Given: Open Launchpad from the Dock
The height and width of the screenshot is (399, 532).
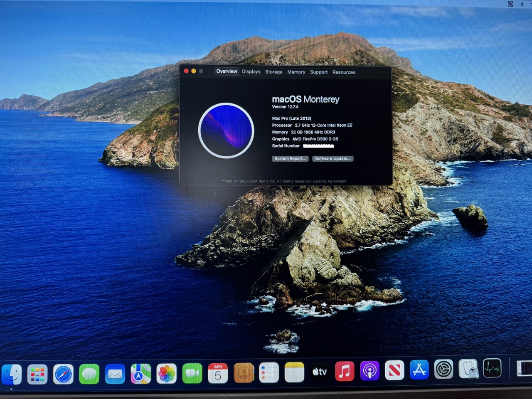Looking at the screenshot, I should (x=37, y=374).
